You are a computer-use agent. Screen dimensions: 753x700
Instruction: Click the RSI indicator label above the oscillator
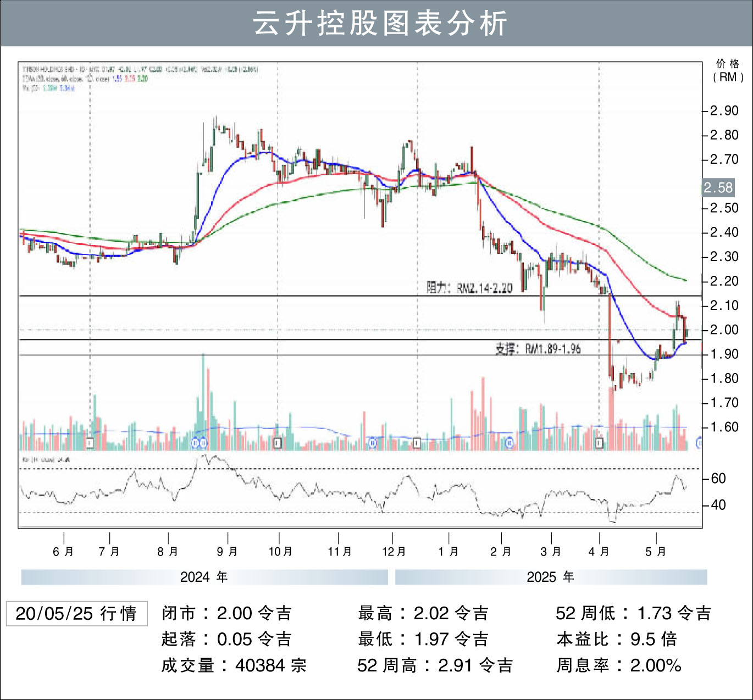tap(46, 459)
